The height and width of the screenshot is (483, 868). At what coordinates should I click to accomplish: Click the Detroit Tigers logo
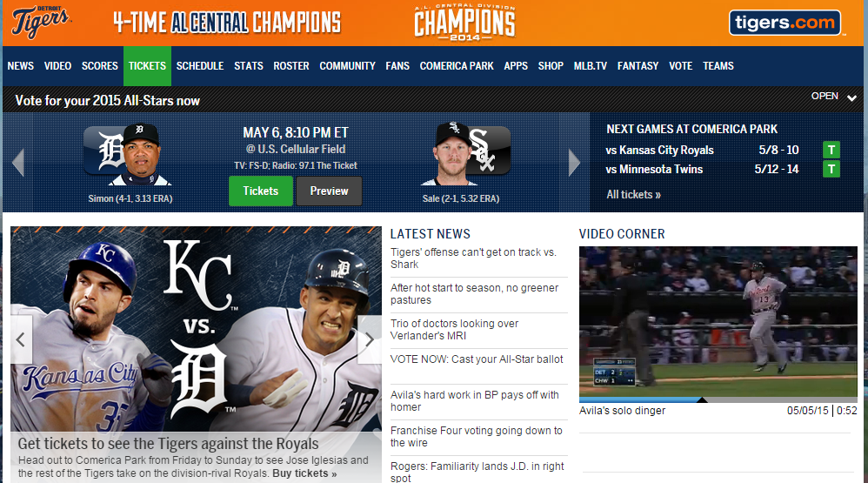[x=42, y=22]
